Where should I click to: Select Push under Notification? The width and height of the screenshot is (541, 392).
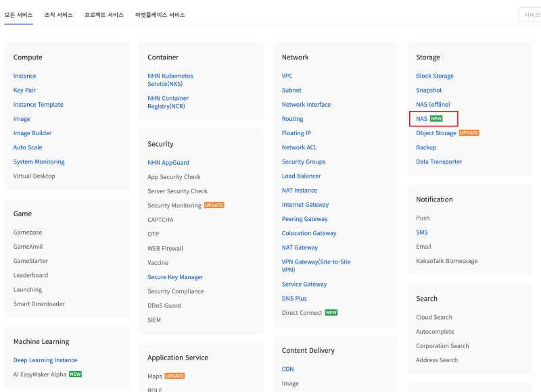point(423,218)
